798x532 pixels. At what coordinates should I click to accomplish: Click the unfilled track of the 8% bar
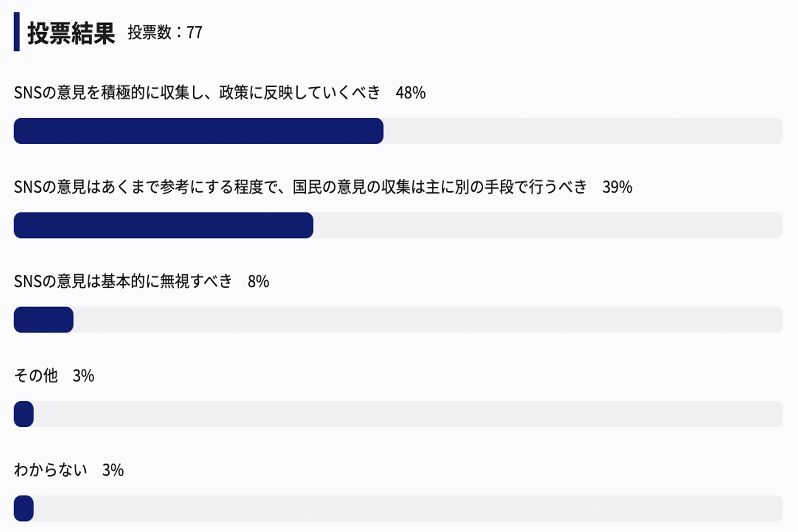point(428,320)
